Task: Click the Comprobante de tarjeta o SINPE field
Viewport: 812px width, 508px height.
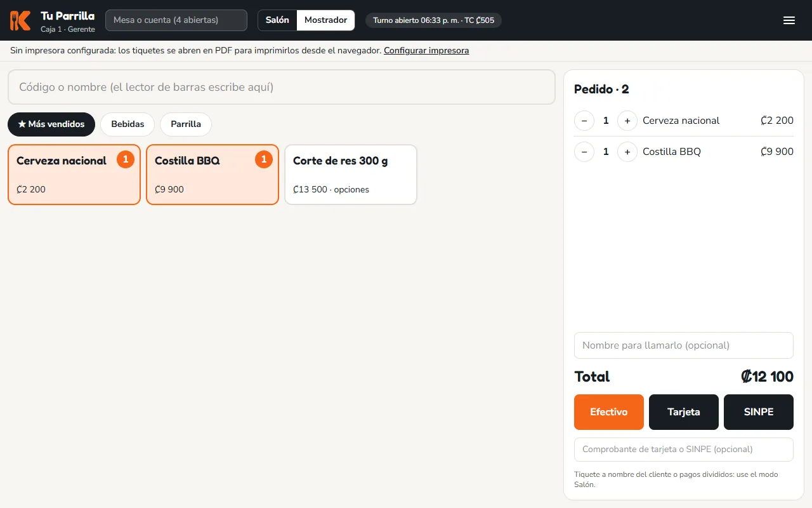Action: click(684, 450)
